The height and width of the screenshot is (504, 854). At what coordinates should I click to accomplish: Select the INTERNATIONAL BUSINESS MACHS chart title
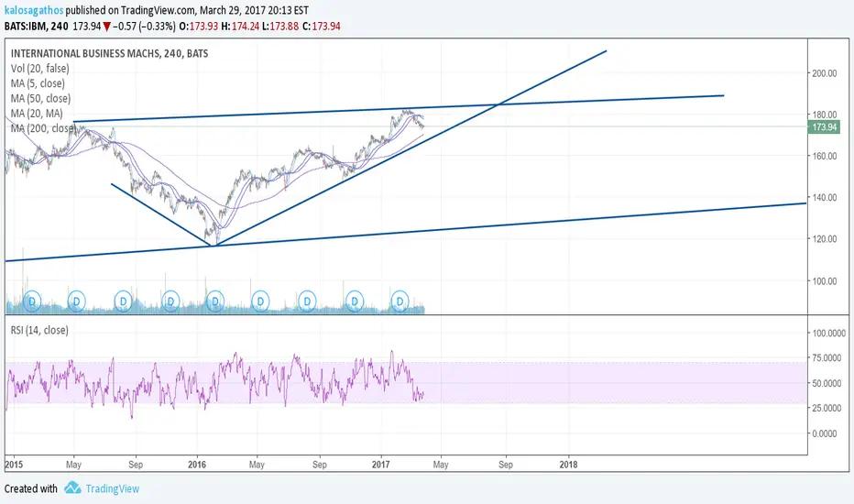tap(109, 53)
